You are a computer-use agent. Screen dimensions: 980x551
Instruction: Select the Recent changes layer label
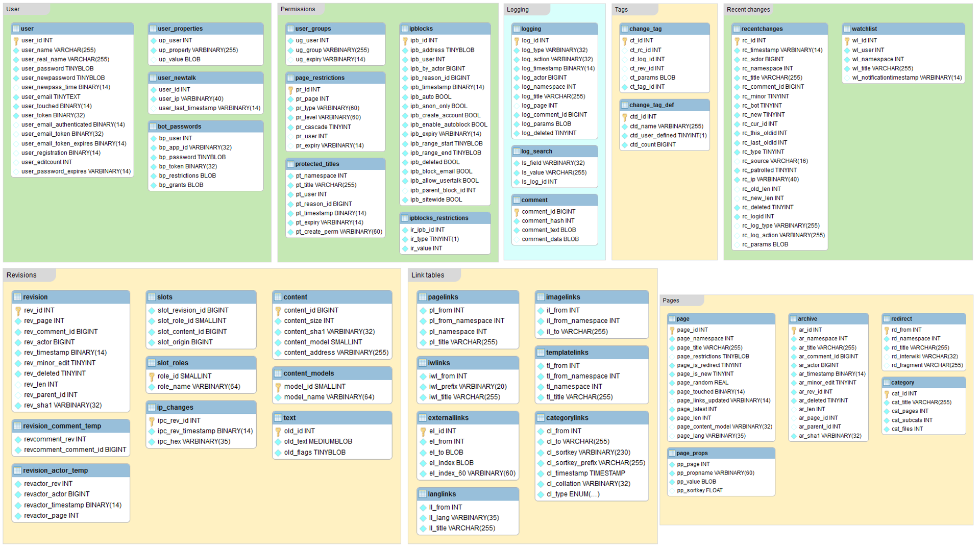pyautogui.click(x=748, y=10)
